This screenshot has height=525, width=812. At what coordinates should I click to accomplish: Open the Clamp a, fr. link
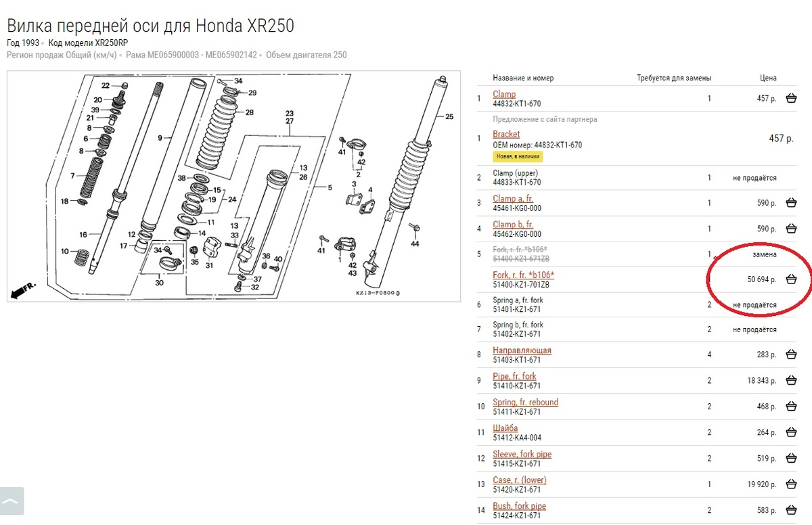click(513, 198)
